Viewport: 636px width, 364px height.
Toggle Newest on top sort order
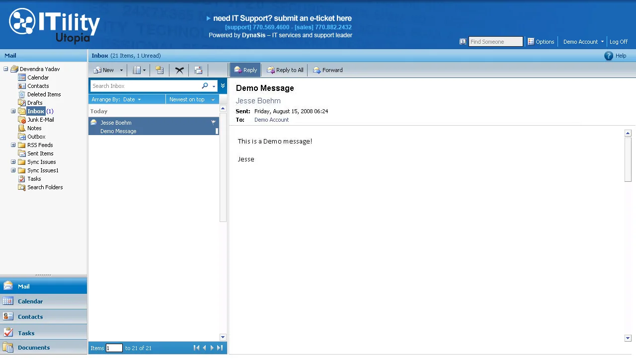coord(192,99)
